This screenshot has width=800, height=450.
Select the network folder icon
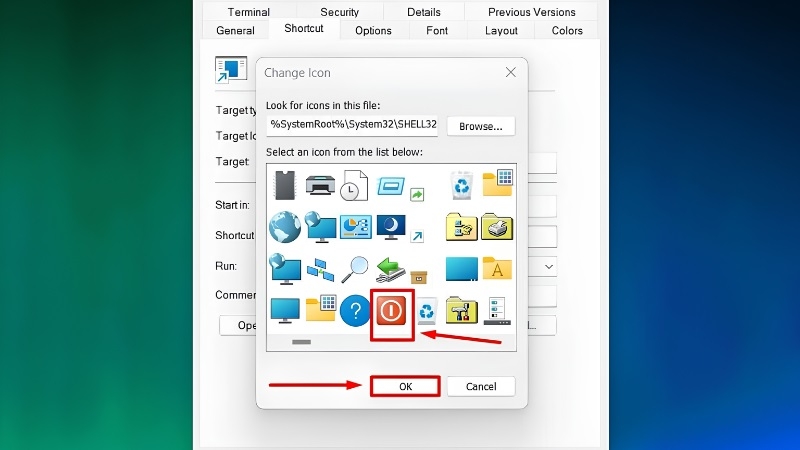point(462,227)
